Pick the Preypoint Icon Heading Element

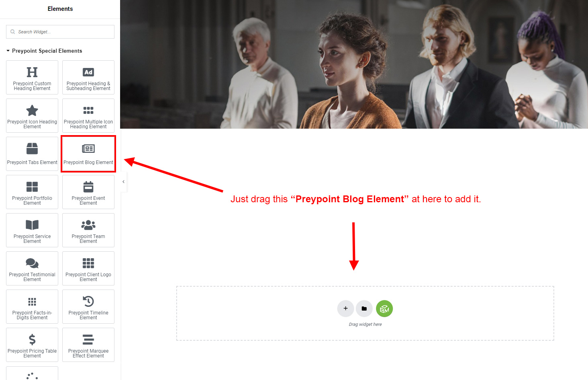32,115
